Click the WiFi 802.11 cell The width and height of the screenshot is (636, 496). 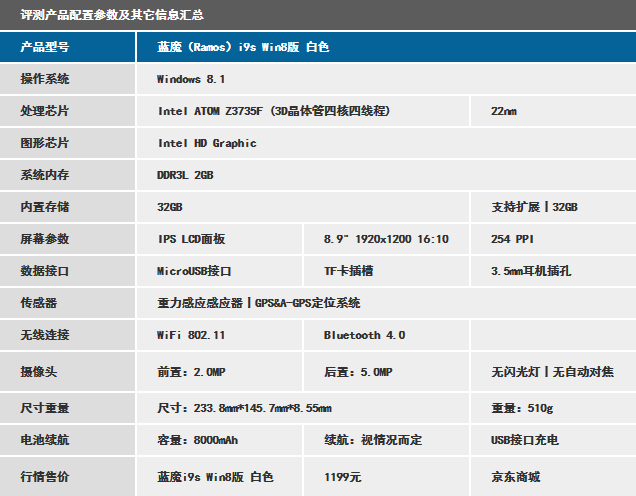point(219,335)
